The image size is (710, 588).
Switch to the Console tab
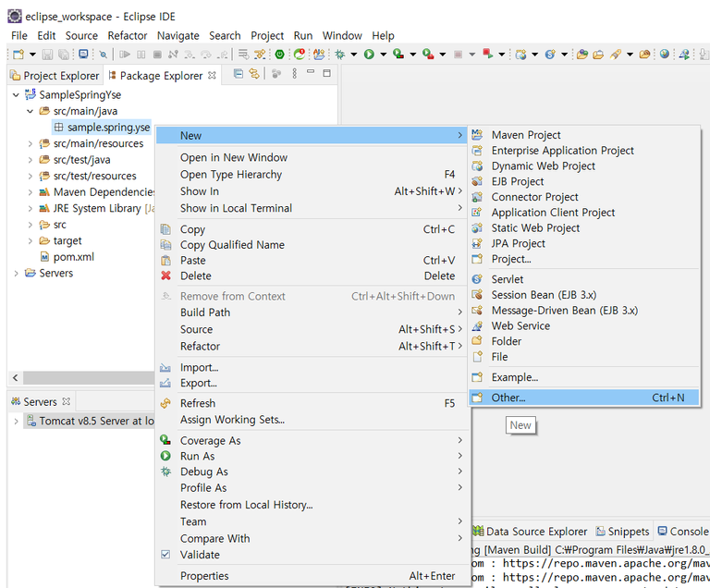683,531
